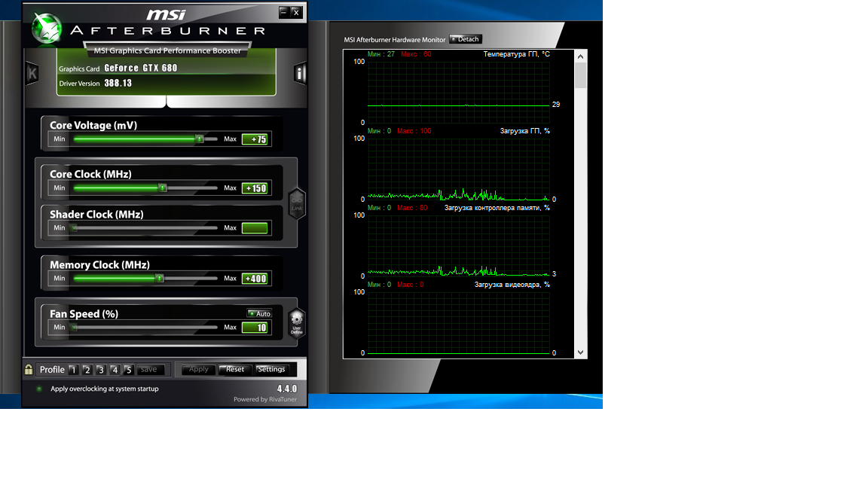Select profile slot 3

[101, 370]
